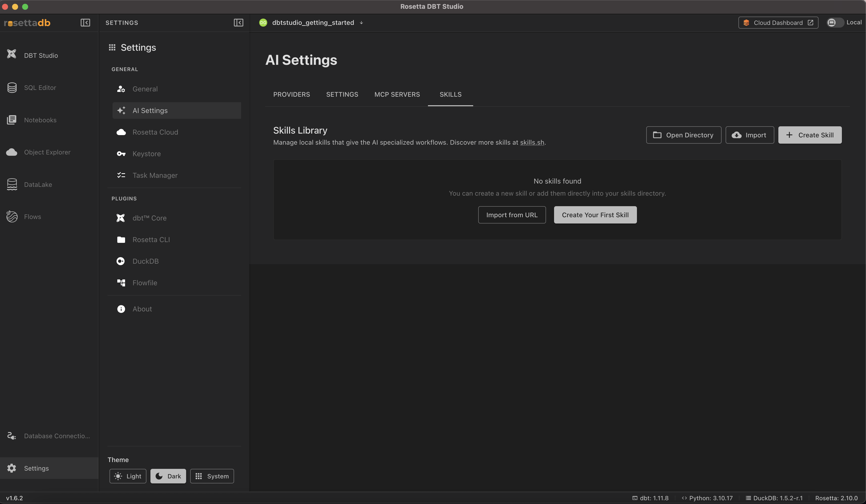866x504 pixels.
Task: Click the DuckDB plugin icon
Action: pos(121,261)
